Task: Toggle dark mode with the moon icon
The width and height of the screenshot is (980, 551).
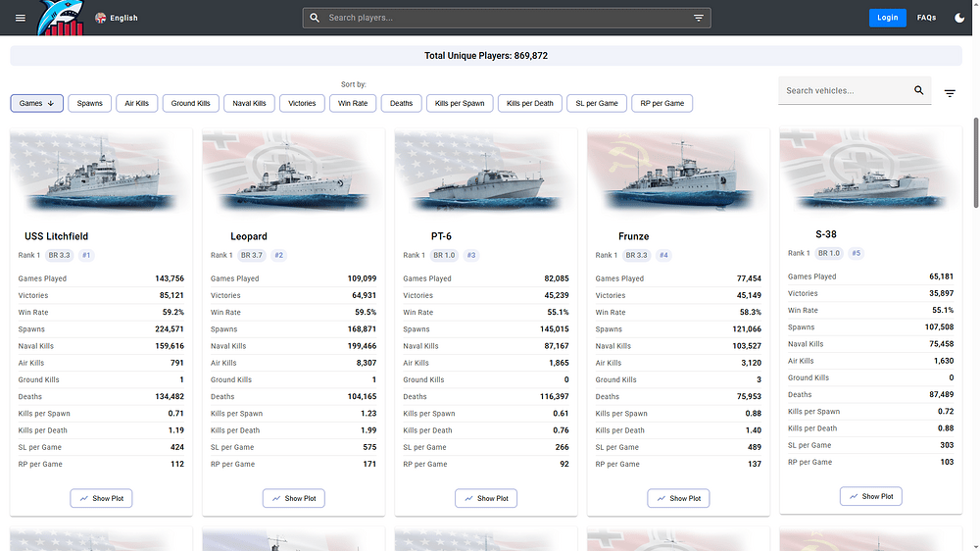Action: pos(959,18)
